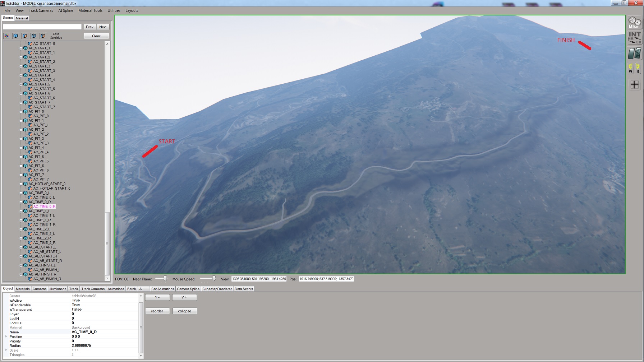This screenshot has width=644, height=362.
Task: Collapse the AC_AB_FINISH_L tree node
Action: [21, 265]
